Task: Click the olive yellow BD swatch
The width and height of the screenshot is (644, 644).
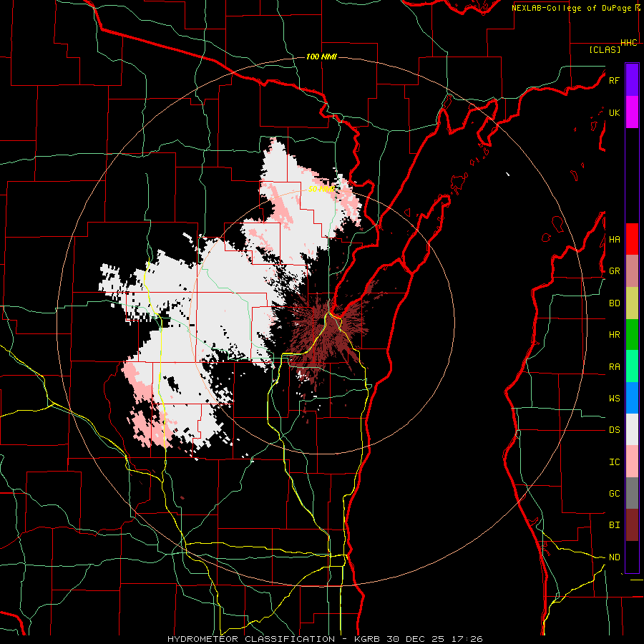Action: coord(632,303)
